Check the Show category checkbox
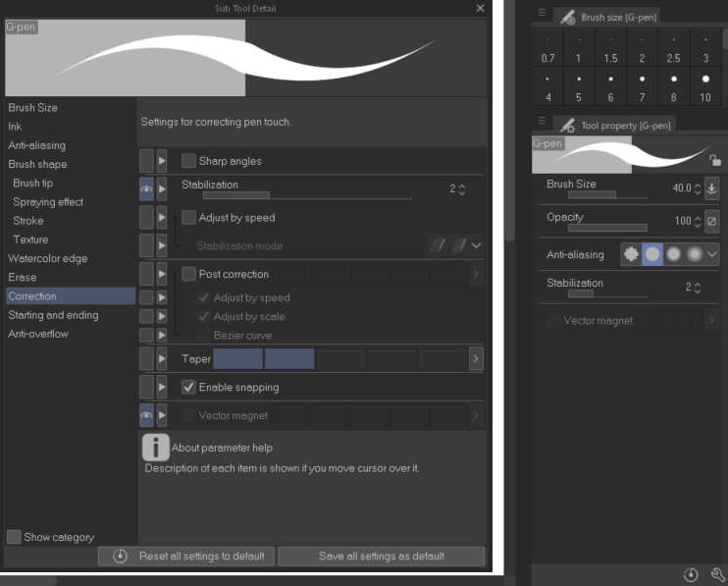This screenshot has width=728, height=586. tap(14, 537)
